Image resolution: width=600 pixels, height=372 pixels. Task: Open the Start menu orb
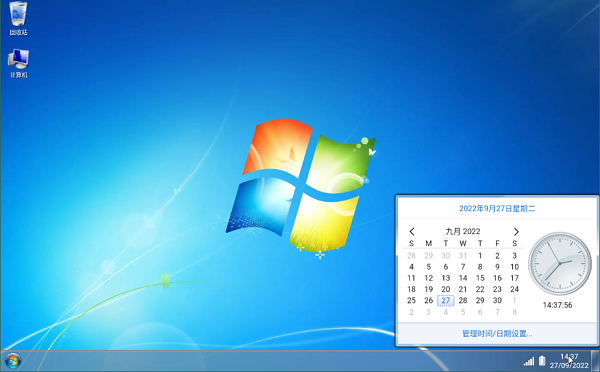pyautogui.click(x=13, y=361)
